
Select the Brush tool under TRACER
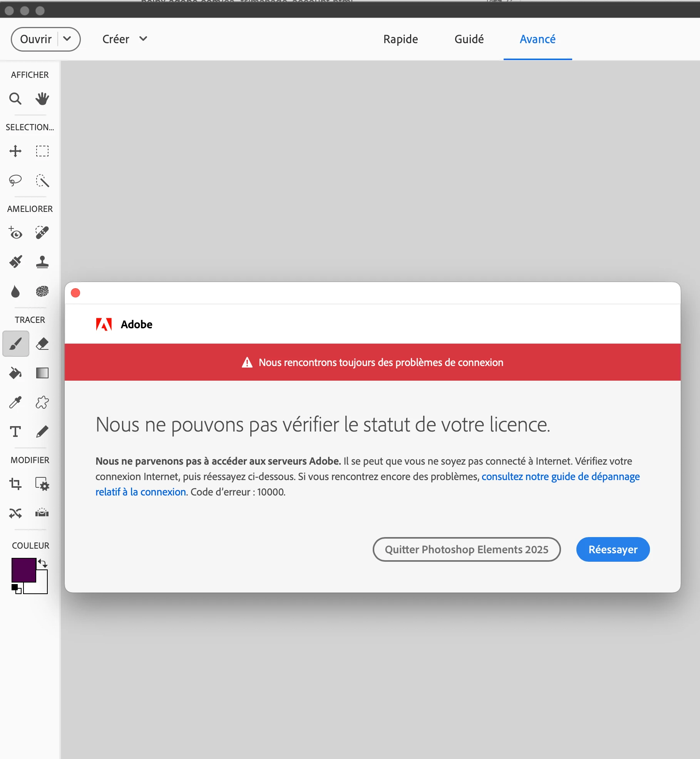(x=16, y=344)
